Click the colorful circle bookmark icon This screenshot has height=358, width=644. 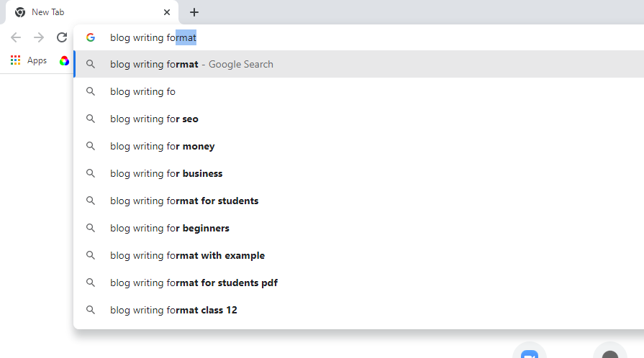tap(64, 61)
